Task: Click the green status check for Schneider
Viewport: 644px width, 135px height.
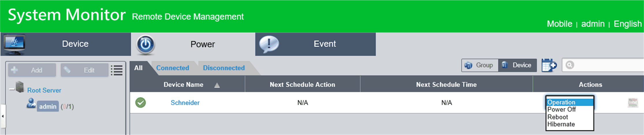Action: coord(141,102)
